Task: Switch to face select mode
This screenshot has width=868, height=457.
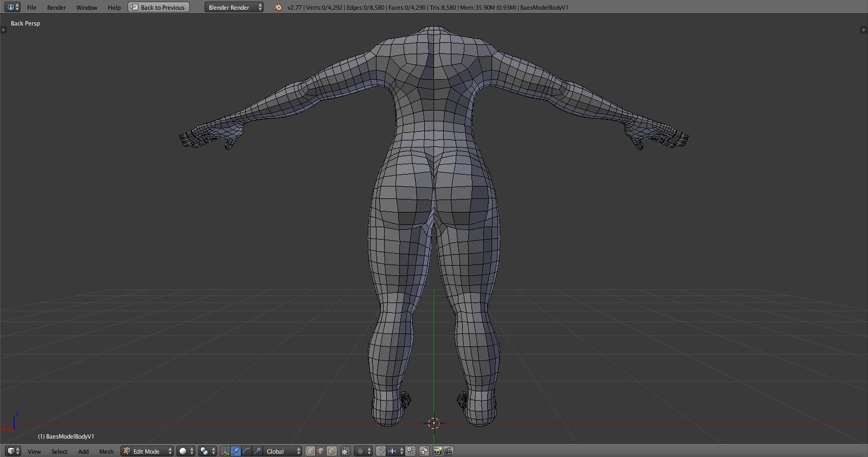Action: (331, 451)
